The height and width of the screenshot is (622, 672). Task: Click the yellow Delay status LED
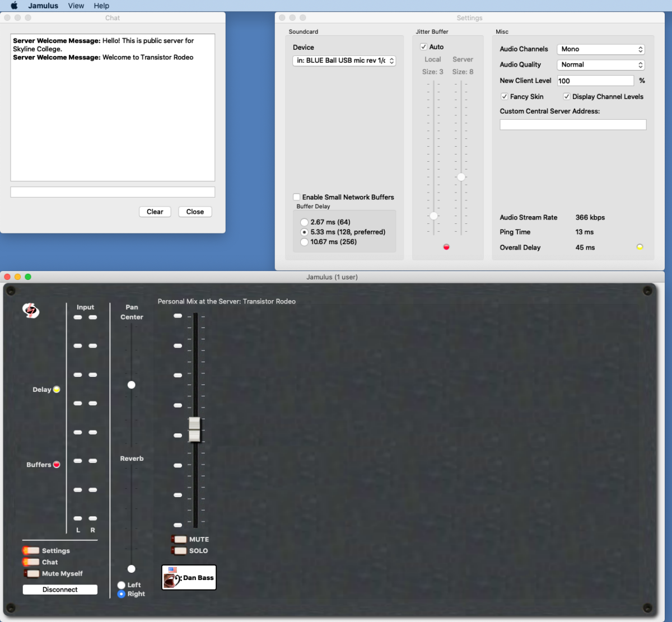tap(57, 389)
